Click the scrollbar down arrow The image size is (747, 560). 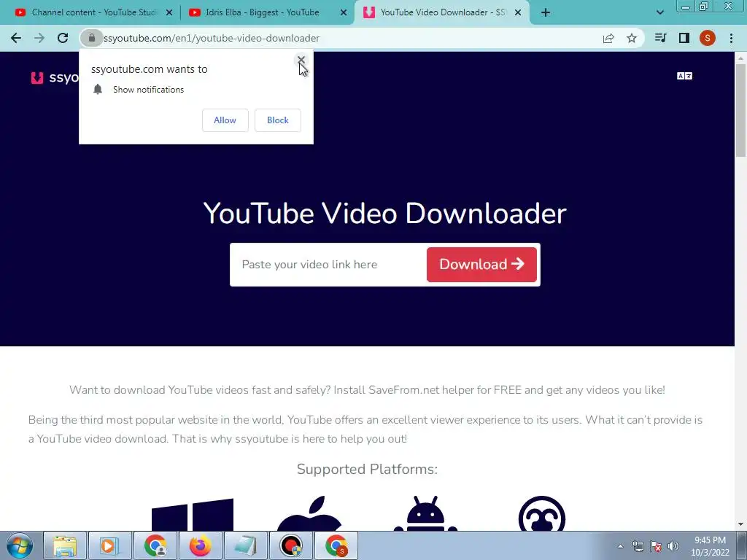click(741, 524)
